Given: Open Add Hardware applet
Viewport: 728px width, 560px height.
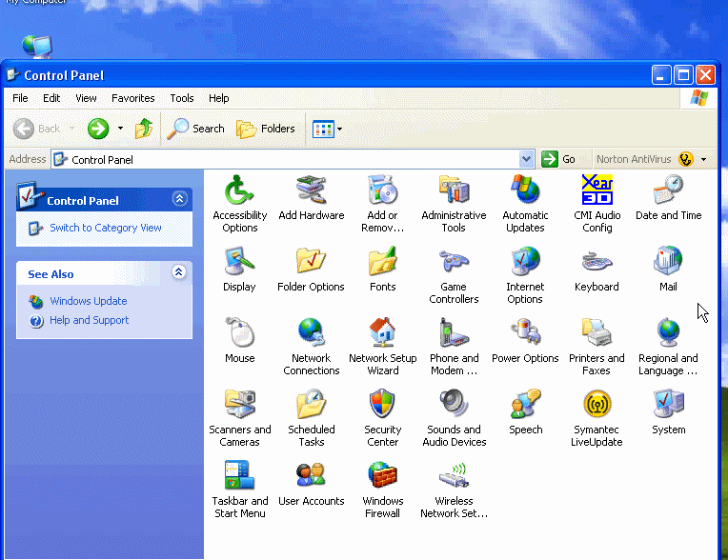Looking at the screenshot, I should point(311,190).
